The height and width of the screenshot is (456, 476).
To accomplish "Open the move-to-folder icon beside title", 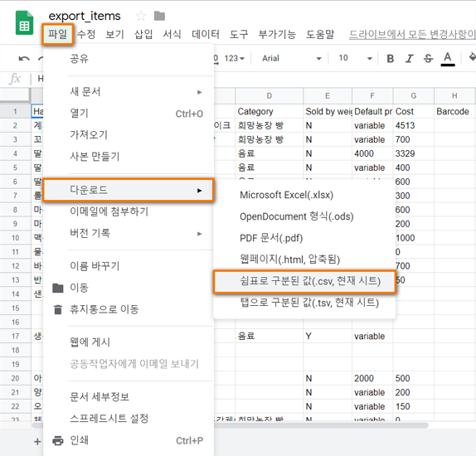I will point(159,16).
